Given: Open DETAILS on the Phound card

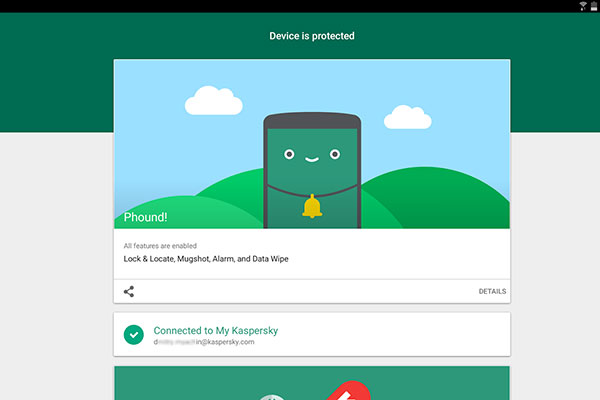Looking at the screenshot, I should (492, 292).
